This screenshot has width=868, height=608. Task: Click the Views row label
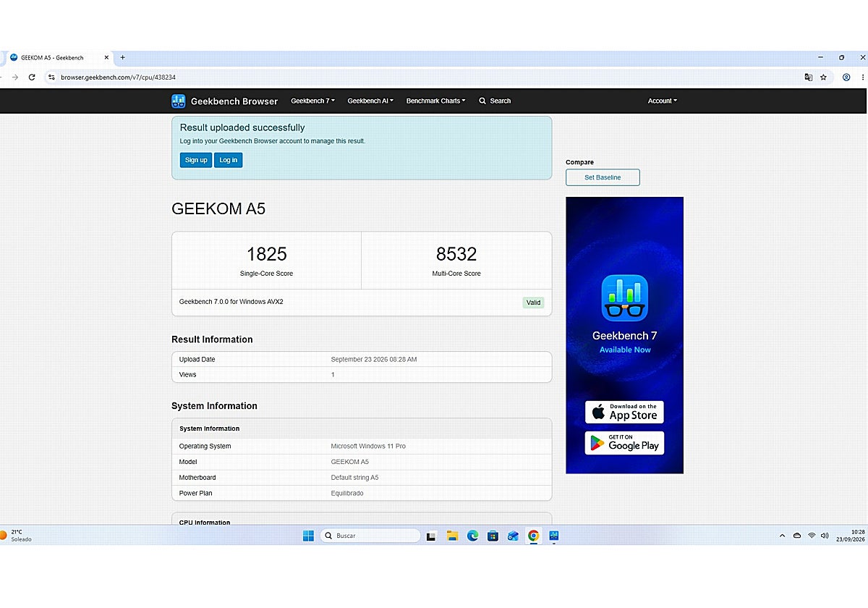187,374
